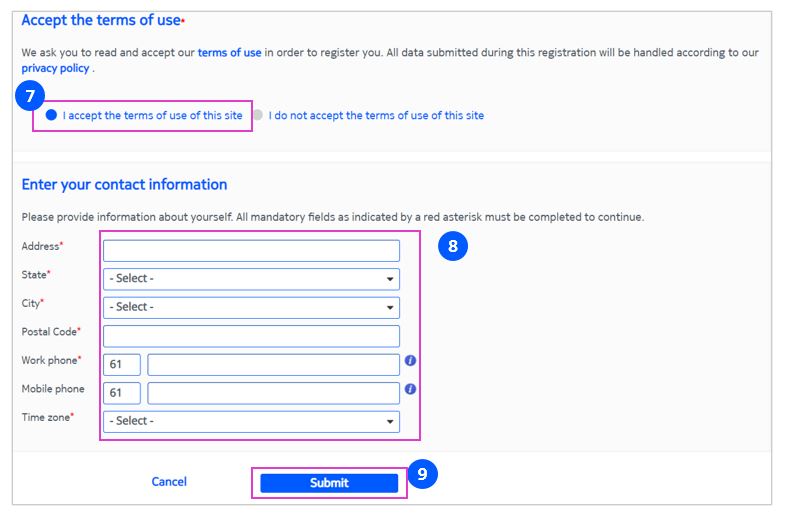
Task: Click the Cancel link
Action: point(169,482)
